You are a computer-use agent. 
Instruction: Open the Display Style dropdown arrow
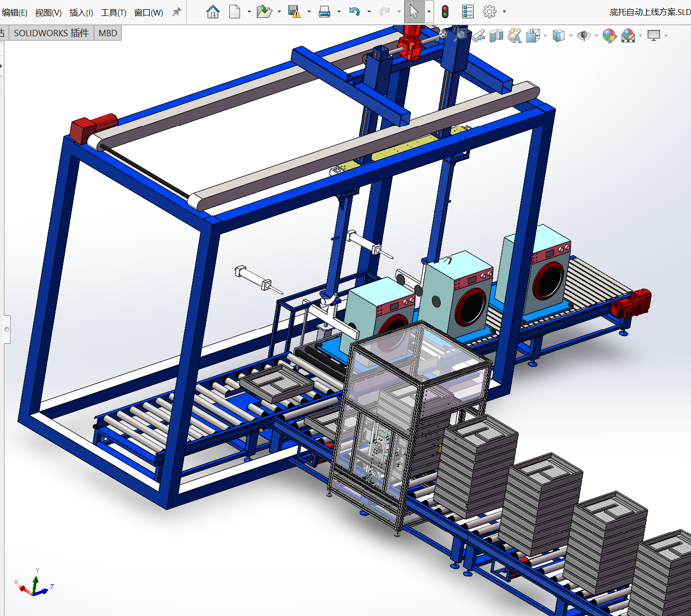[x=571, y=36]
